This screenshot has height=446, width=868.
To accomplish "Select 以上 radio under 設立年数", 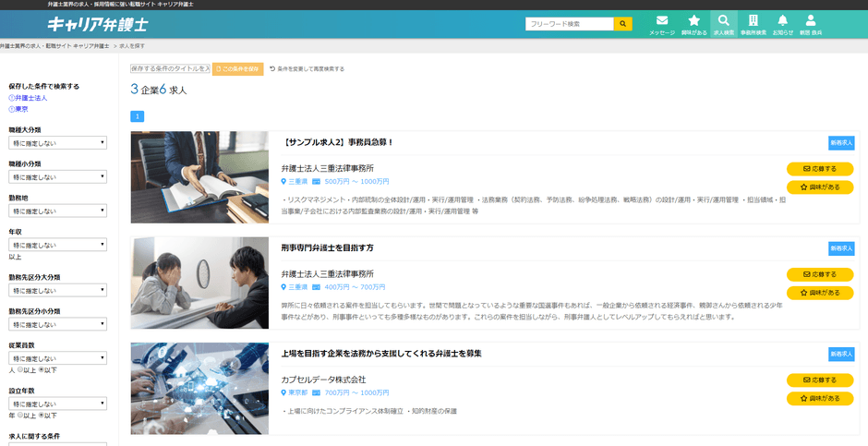I will coord(20,415).
